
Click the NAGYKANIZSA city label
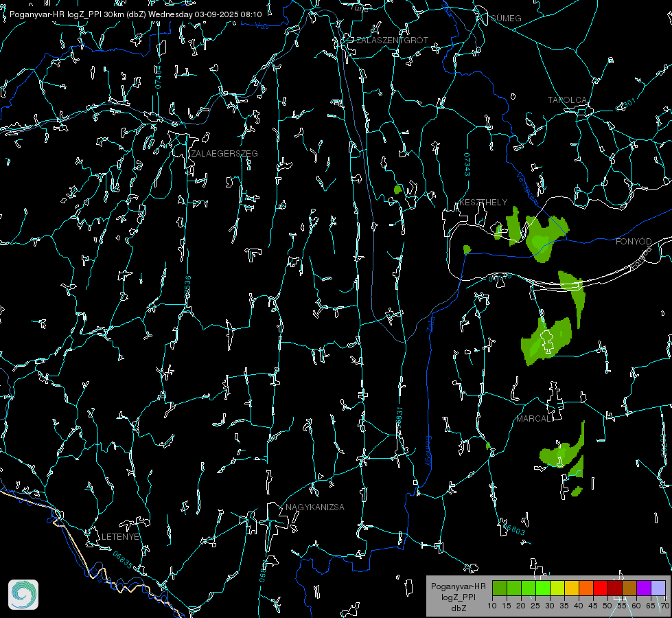click(315, 507)
